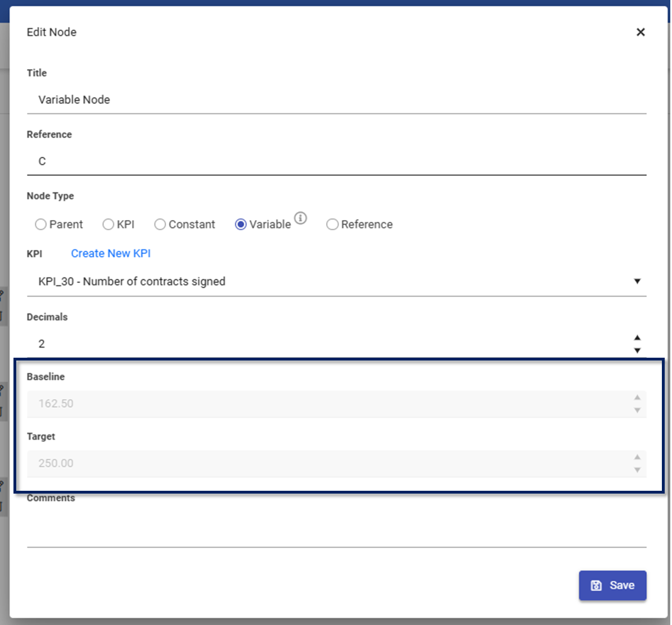The image size is (672, 625).
Task: Click the Decimals label
Action: (47, 317)
